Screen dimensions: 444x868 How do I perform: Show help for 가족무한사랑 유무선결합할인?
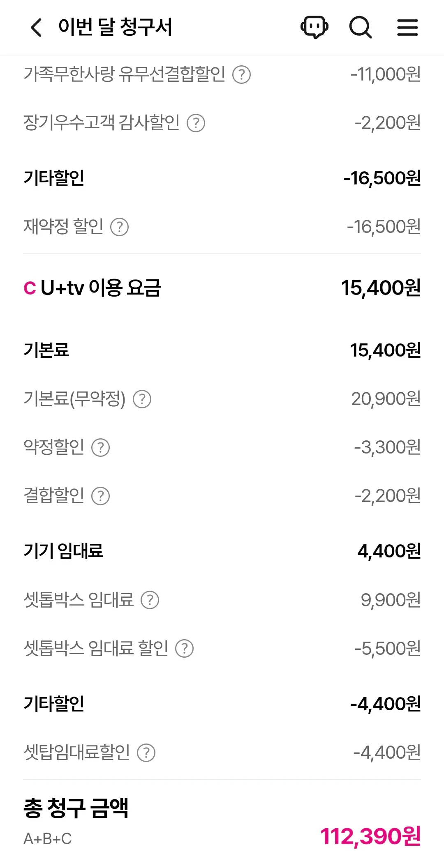click(242, 75)
